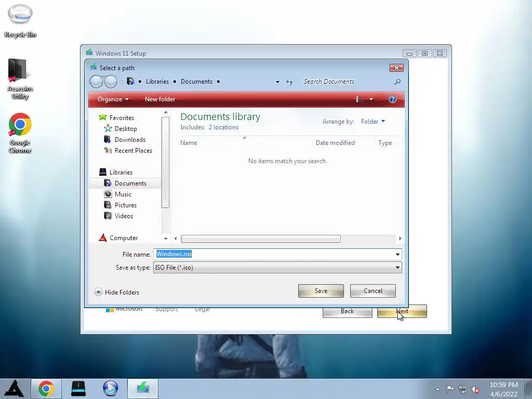Select Recent Places under Favorites
532x399 pixels.
pyautogui.click(x=134, y=150)
